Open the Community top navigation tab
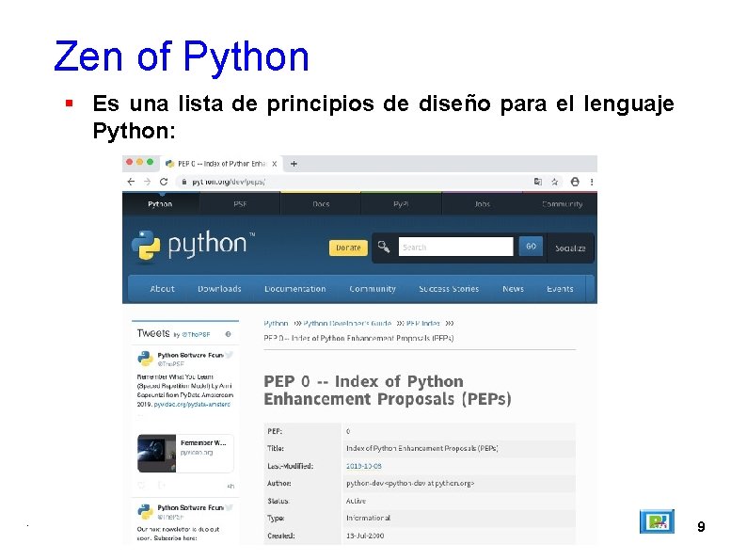 point(563,204)
